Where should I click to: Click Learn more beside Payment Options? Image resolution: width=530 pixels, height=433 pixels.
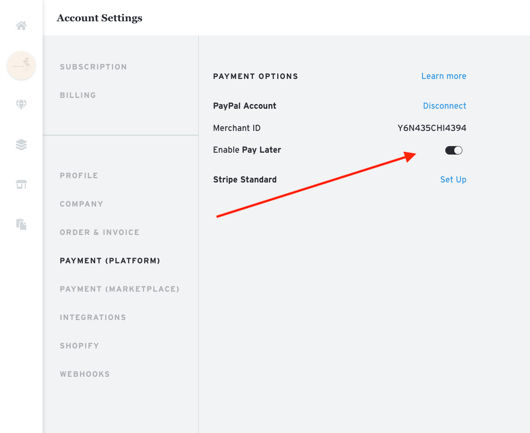[443, 76]
